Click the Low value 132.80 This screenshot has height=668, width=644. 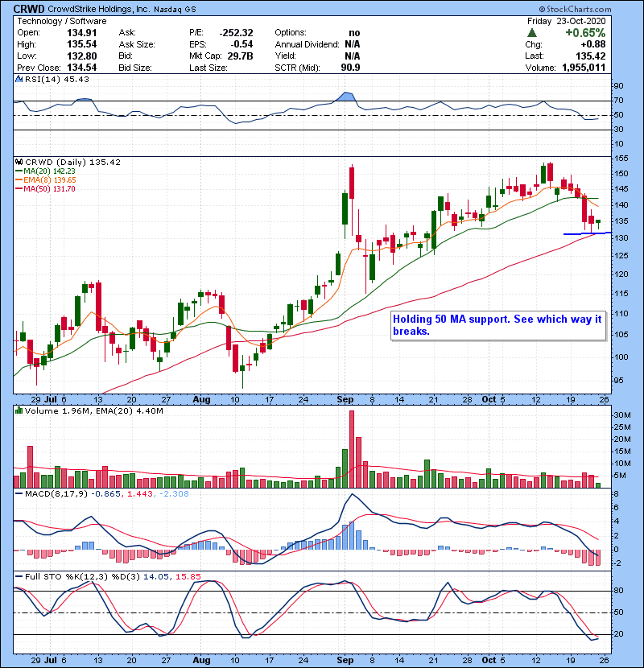[82, 56]
